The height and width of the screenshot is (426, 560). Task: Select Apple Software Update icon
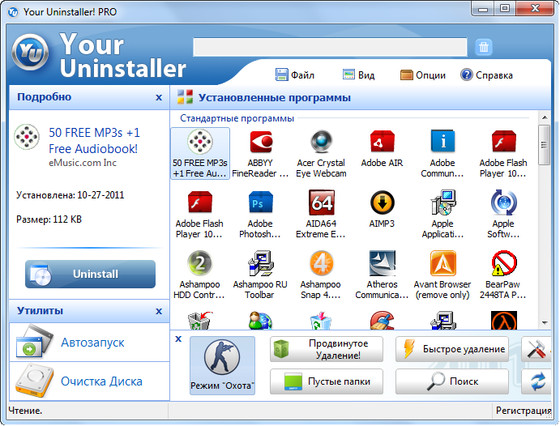(503, 214)
